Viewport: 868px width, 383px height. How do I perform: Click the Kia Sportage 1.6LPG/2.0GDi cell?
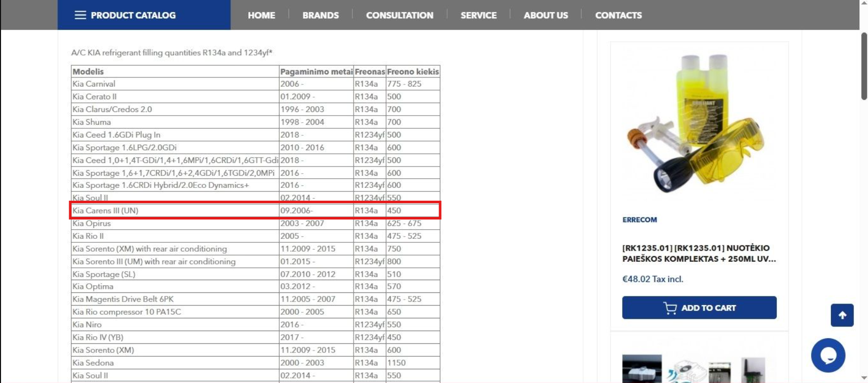tap(175, 148)
